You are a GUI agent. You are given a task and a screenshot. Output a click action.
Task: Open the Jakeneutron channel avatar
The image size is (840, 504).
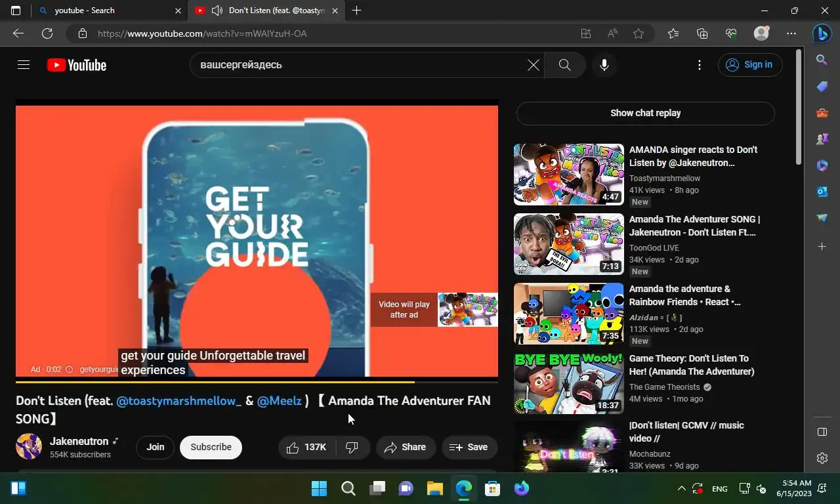[x=29, y=446]
